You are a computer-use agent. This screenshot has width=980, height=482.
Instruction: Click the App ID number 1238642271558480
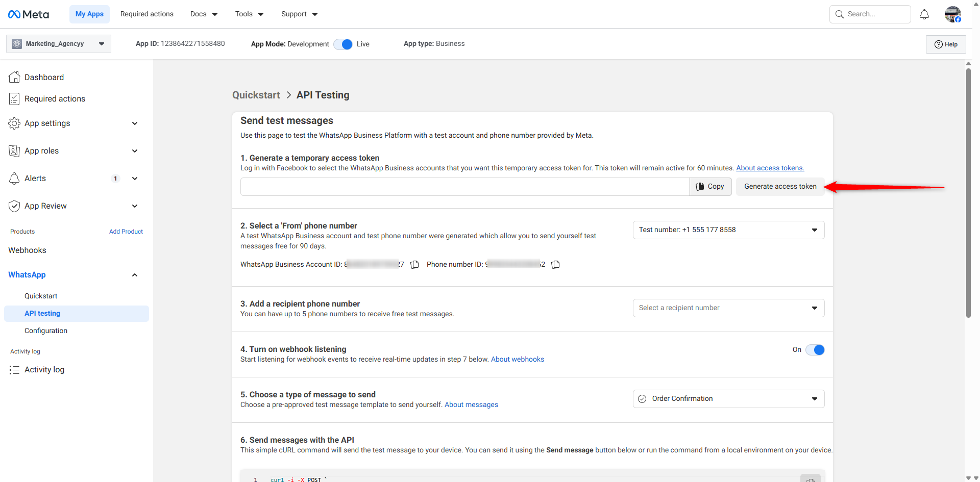[193, 44]
